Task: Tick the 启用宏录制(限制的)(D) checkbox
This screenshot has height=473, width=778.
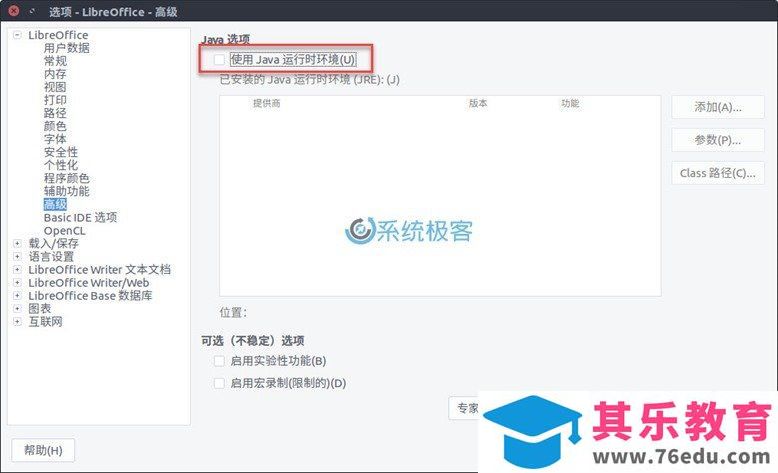Action: click(x=219, y=383)
